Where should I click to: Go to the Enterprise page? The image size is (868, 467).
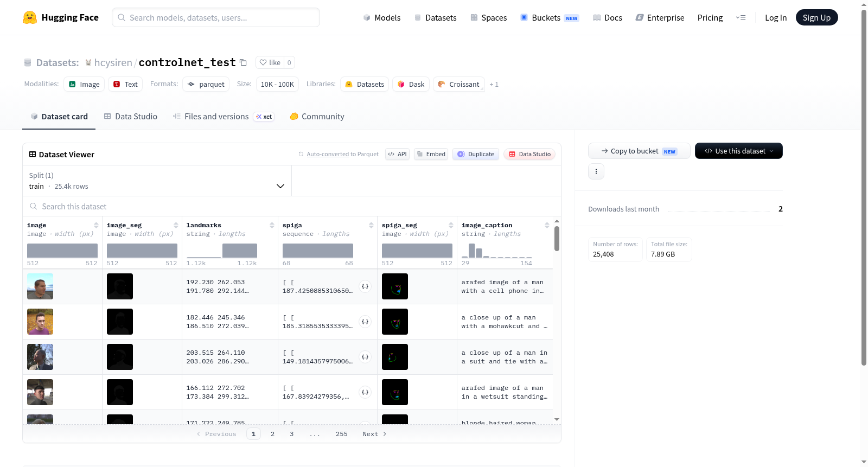click(660, 18)
